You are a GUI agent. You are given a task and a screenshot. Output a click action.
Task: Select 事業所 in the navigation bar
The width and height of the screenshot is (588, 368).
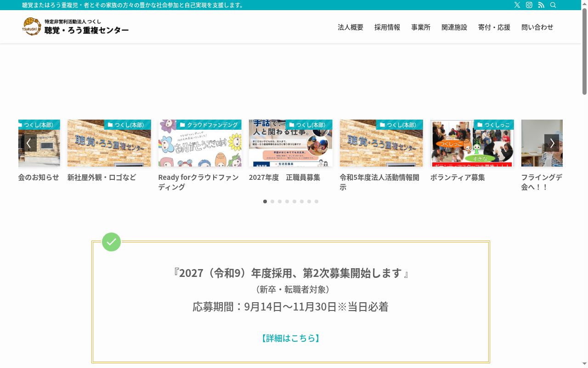421,27
